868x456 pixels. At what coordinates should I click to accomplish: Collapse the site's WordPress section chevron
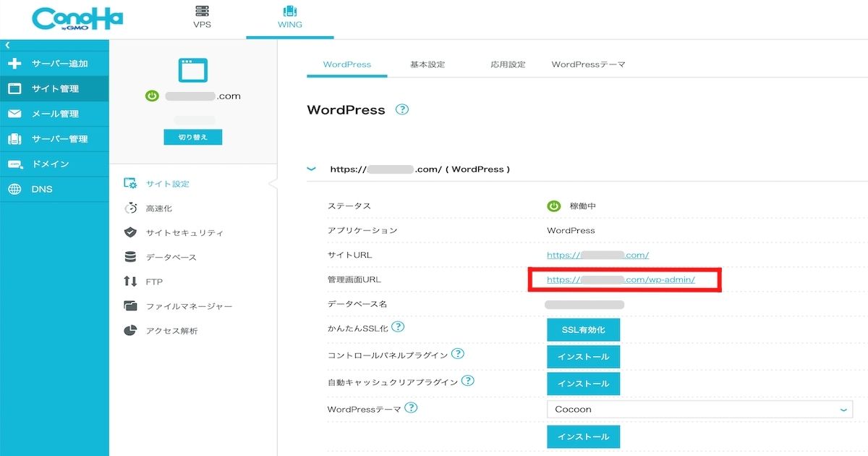pyautogui.click(x=312, y=169)
